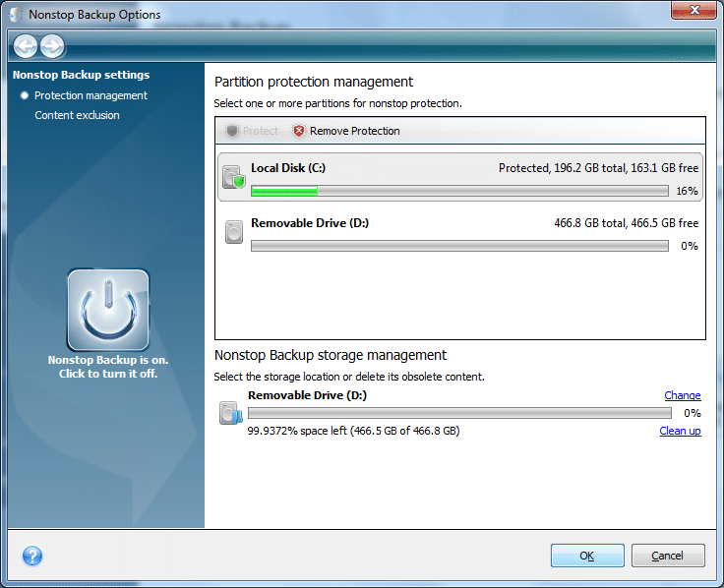The height and width of the screenshot is (588, 724).
Task: Cancel the Nonstop Backup Options dialog
Action: click(x=668, y=556)
